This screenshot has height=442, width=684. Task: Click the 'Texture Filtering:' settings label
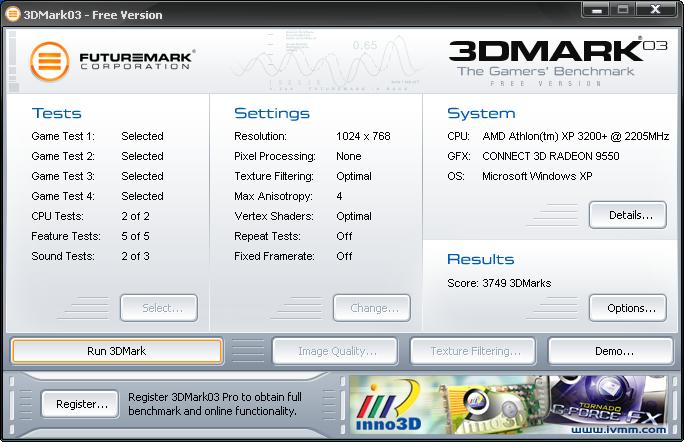(x=274, y=176)
